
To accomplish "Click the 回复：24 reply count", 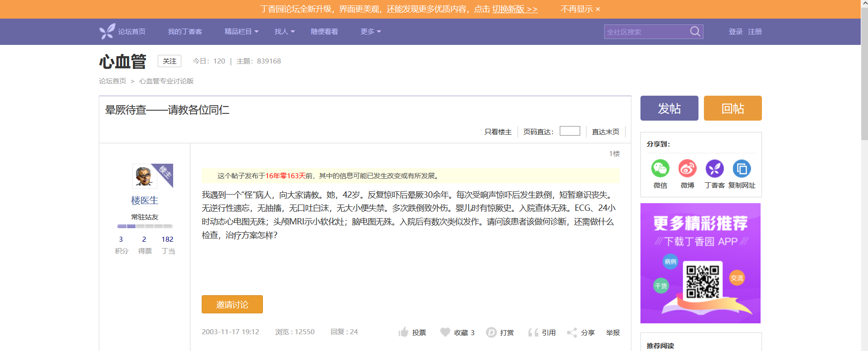I will 344,331.
